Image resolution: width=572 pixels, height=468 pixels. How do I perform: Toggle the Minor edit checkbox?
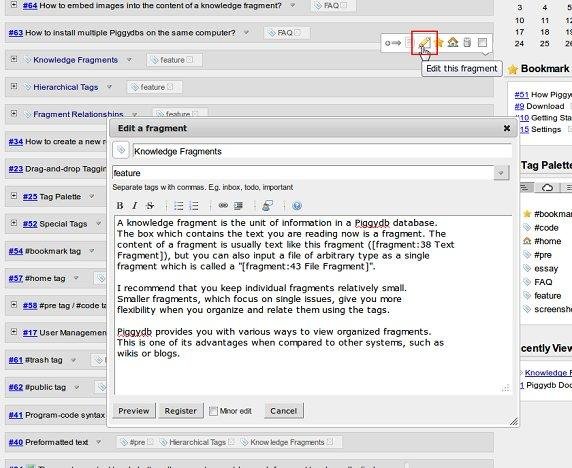(x=213, y=411)
